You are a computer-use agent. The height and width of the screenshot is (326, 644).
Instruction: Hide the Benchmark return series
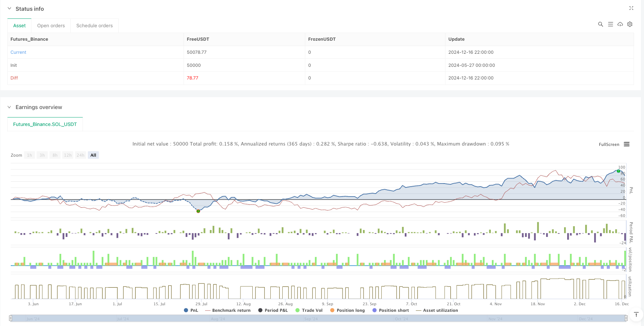[228, 310]
